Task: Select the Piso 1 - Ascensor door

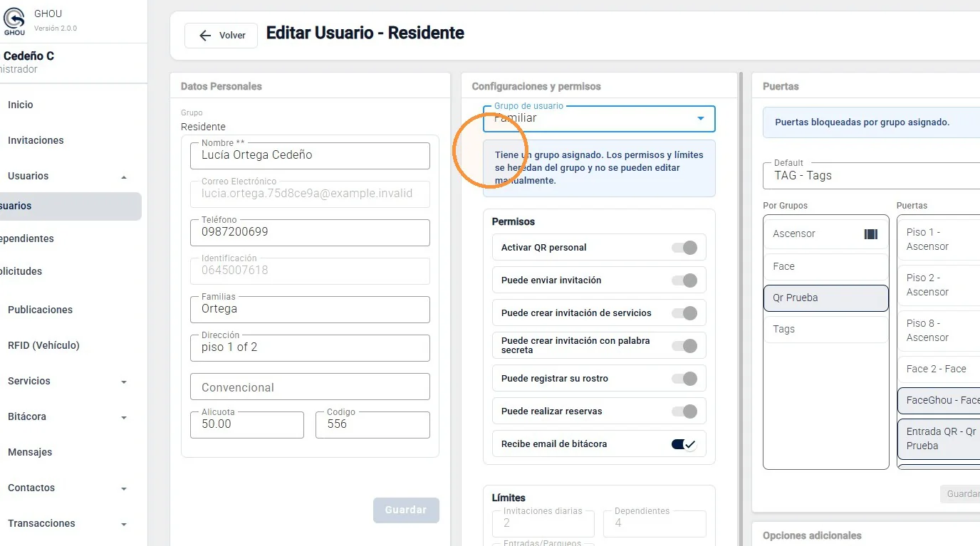Action: (x=939, y=239)
